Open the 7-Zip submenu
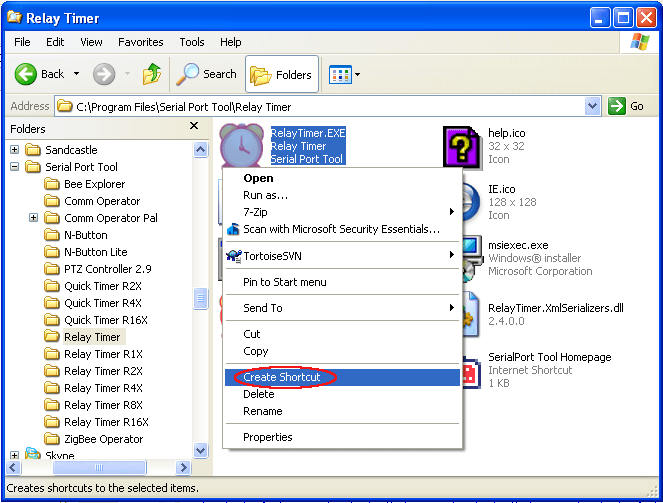The height and width of the screenshot is (503, 663). pyautogui.click(x=342, y=212)
